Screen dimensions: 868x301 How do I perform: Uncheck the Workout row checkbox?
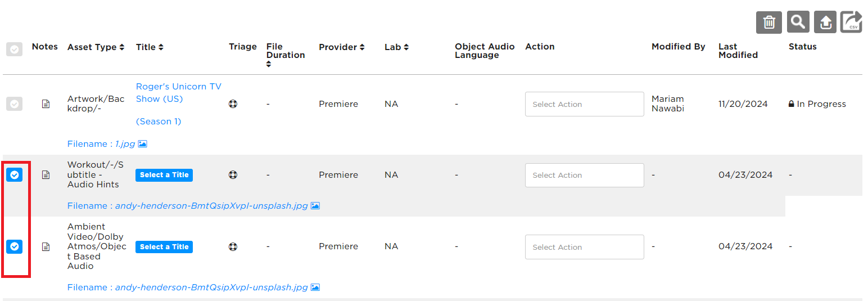(x=15, y=175)
